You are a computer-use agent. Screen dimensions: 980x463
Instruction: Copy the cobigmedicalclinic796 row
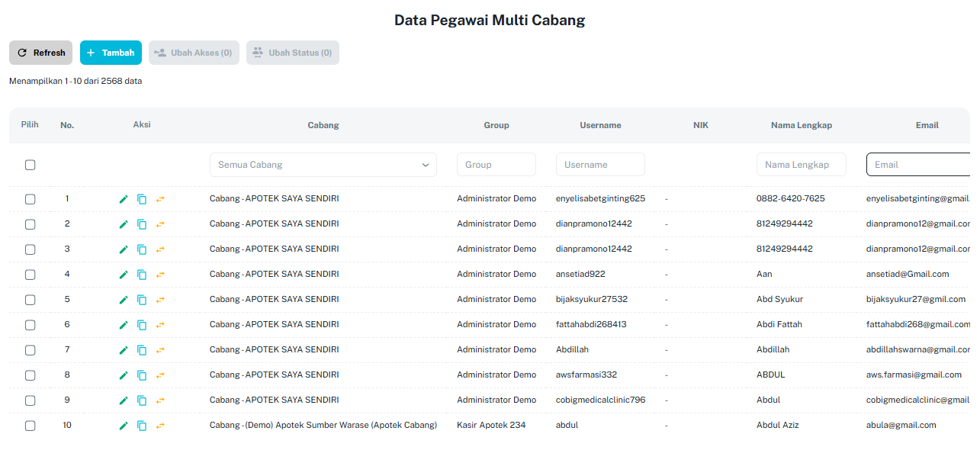click(x=142, y=400)
